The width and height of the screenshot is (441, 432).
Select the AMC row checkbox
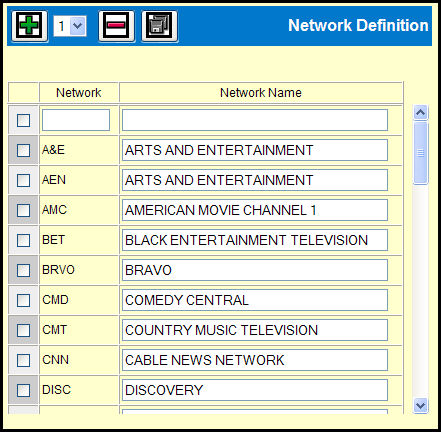23,210
